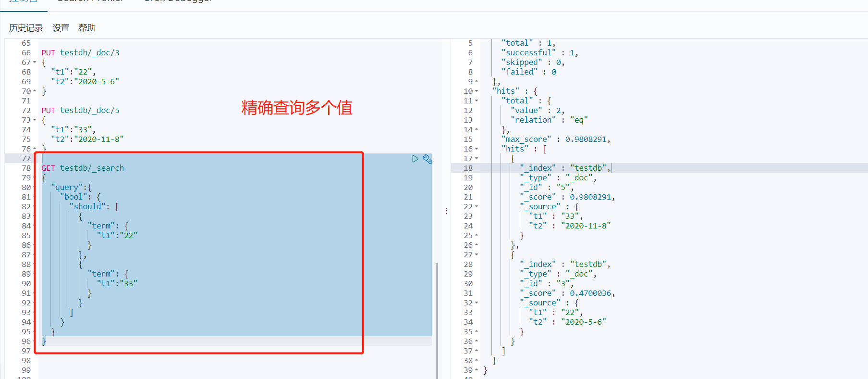Click response line "t2" : "2020-5-6"
868x379 pixels.
(x=568, y=322)
